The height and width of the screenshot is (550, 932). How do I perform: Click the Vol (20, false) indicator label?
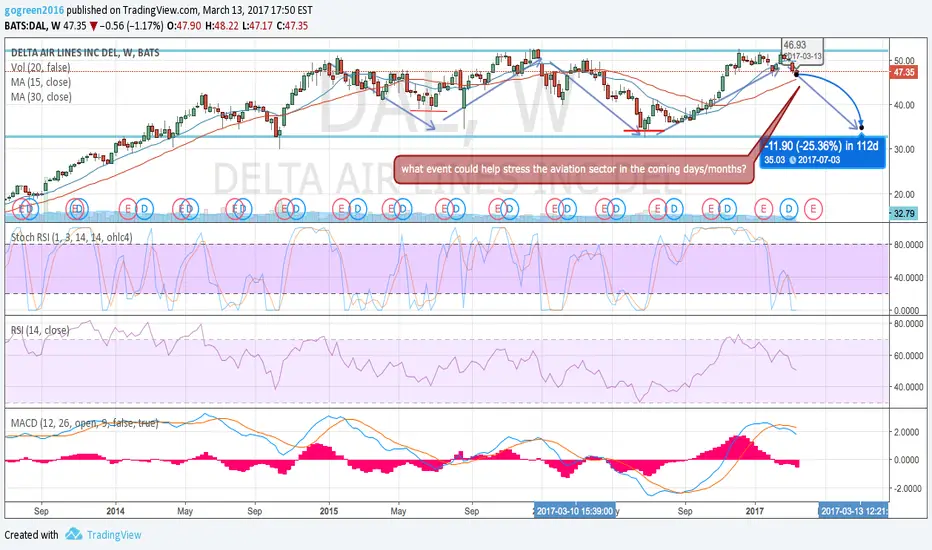pos(40,67)
